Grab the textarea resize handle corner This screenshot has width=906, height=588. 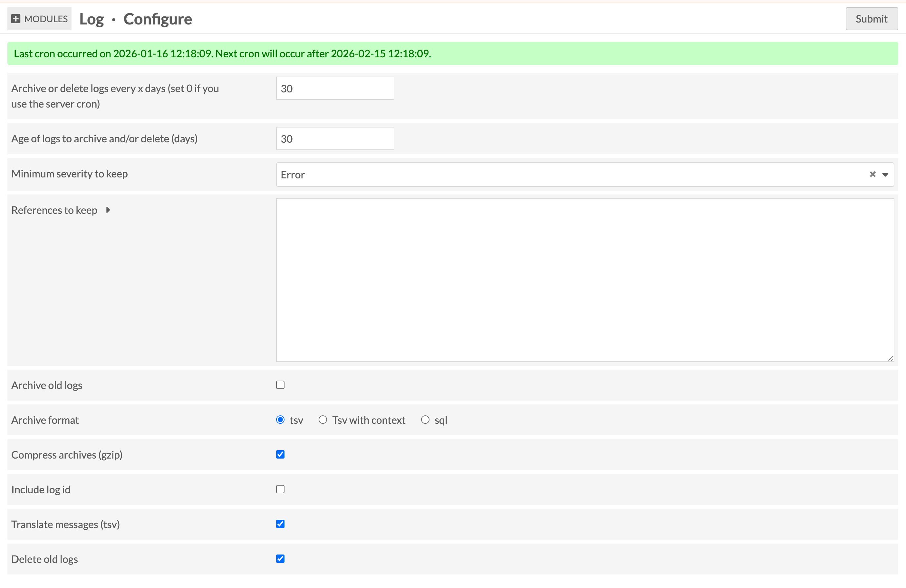point(891,358)
